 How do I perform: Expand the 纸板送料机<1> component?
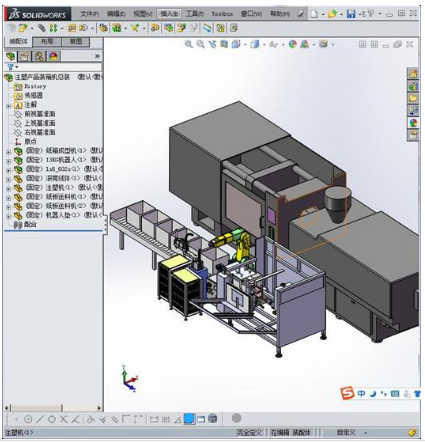9,198
